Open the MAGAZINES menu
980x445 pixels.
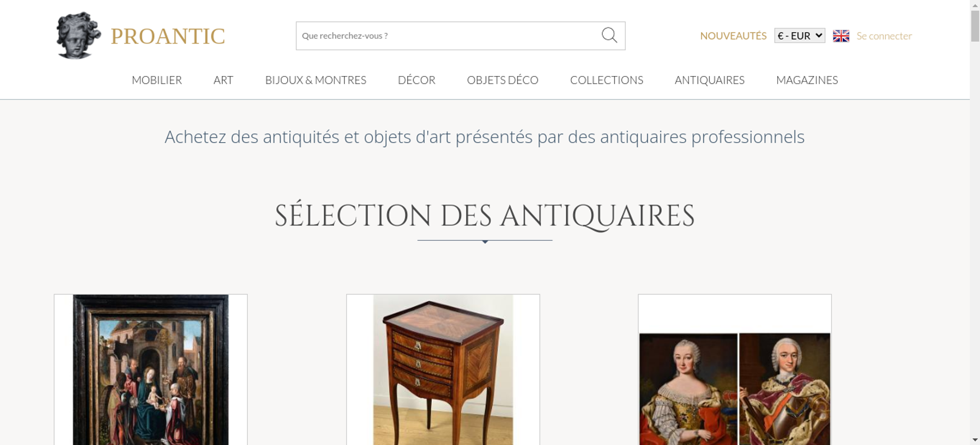click(807, 80)
